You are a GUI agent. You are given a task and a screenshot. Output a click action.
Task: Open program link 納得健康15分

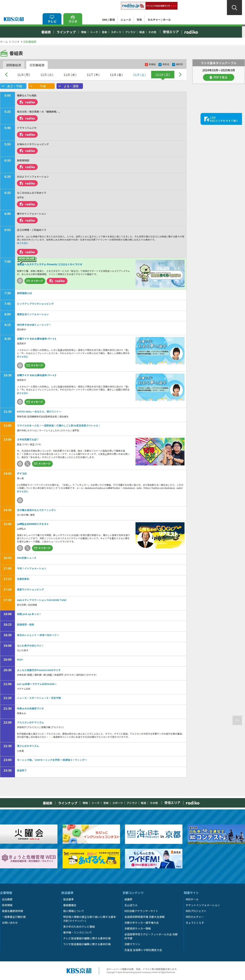pyautogui.click(x=24, y=293)
